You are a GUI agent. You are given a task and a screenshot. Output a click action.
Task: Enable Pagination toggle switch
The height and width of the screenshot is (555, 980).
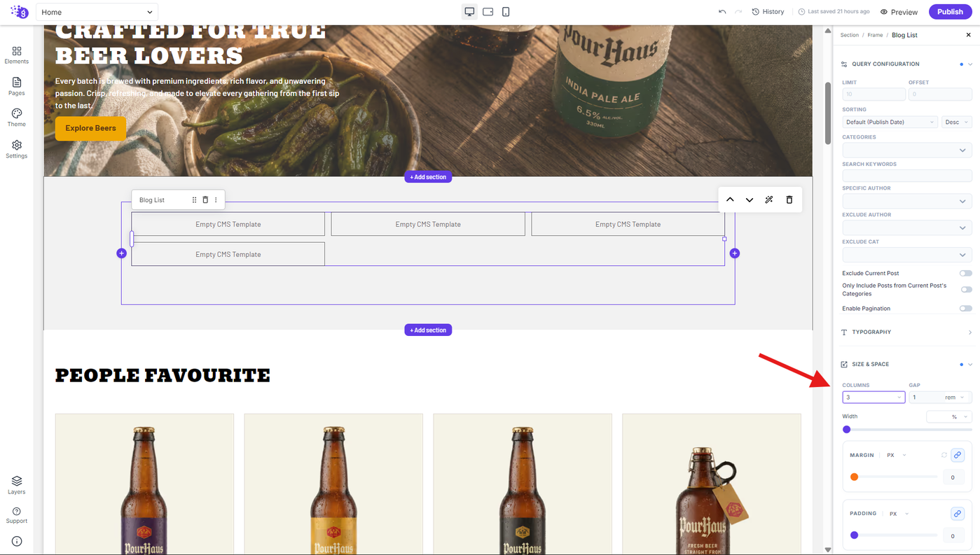[966, 309]
